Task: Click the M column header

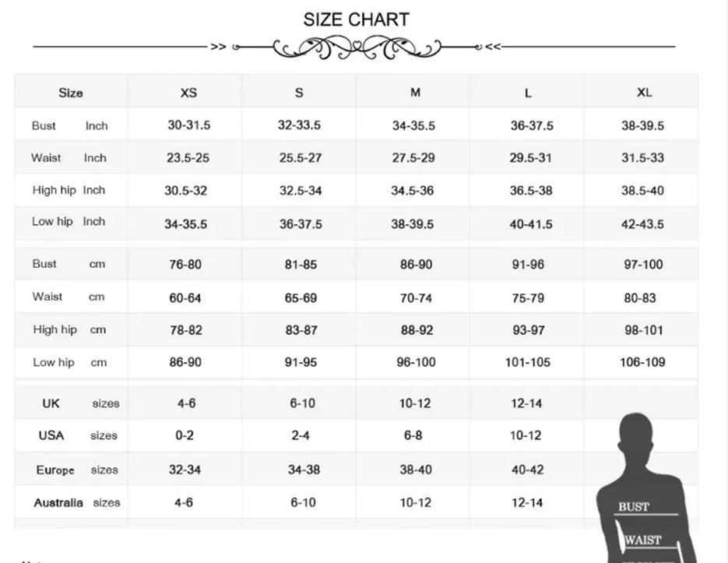Action: [x=415, y=93]
